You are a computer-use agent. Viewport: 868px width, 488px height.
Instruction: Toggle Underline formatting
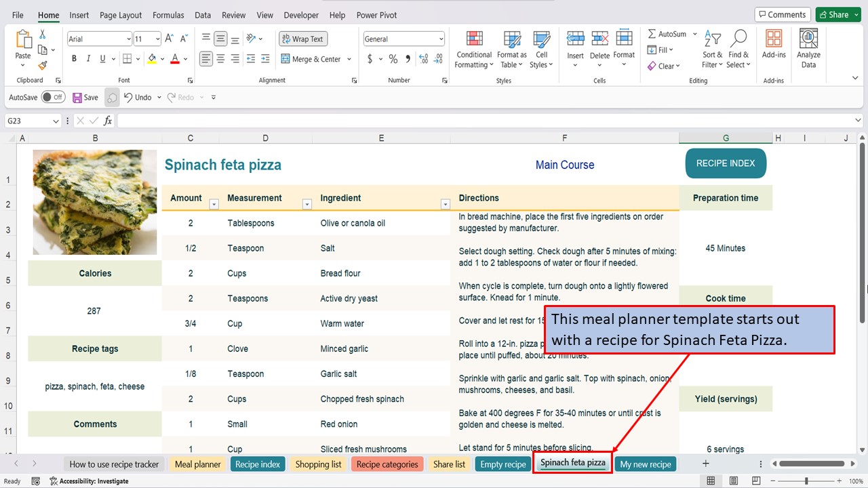click(103, 58)
